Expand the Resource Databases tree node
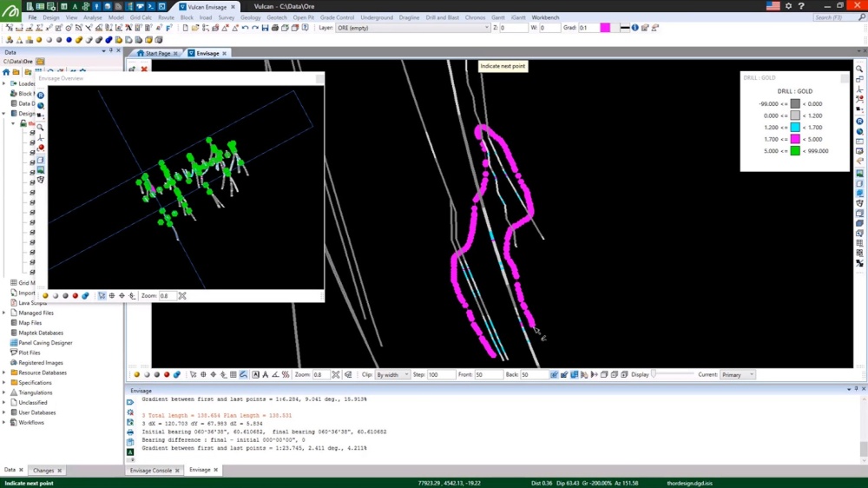Screen dimensions: 868x488 pos(4,373)
